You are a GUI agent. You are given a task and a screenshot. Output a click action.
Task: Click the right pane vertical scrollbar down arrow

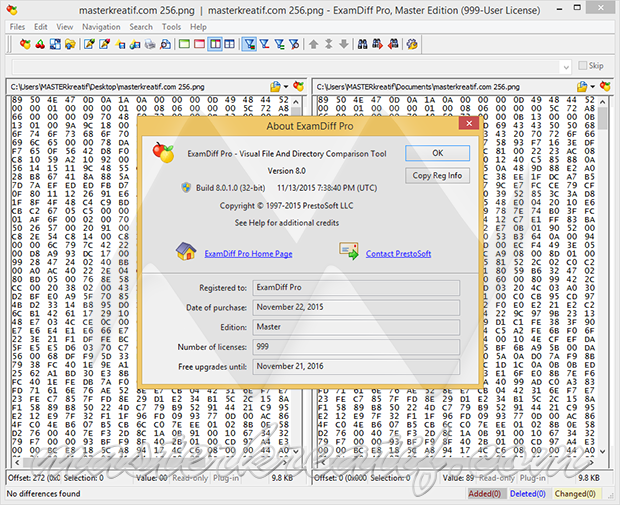[603, 451]
